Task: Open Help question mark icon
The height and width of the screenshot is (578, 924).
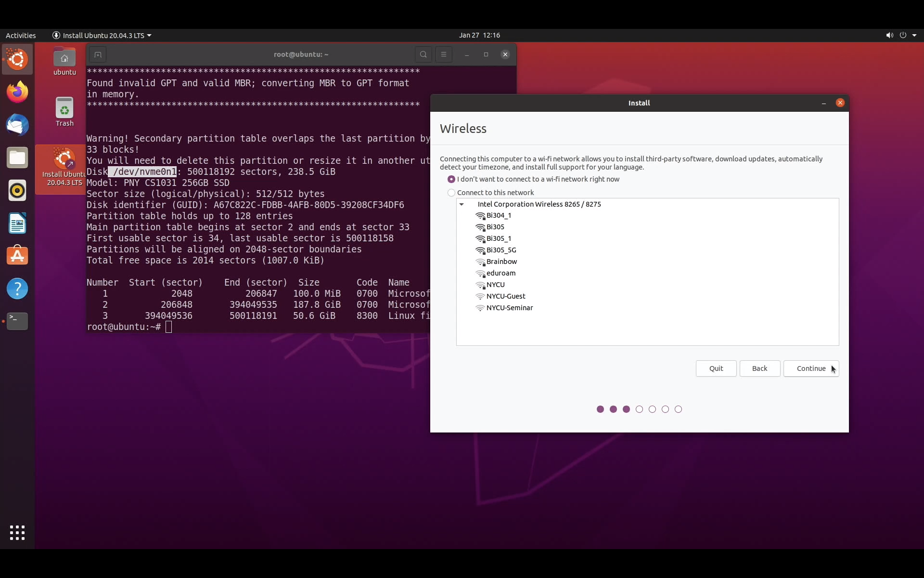Action: [17, 289]
